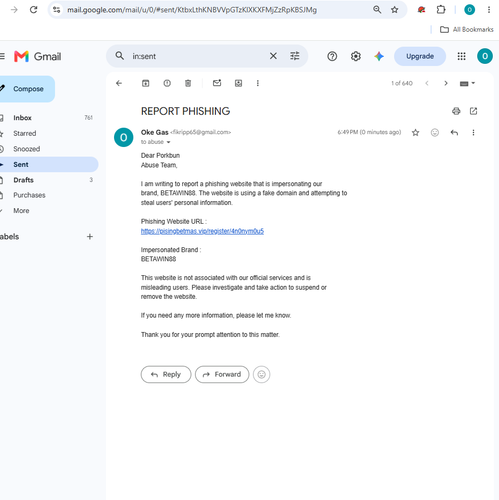Print all with the printer icon
499x500 pixels.
(x=456, y=111)
